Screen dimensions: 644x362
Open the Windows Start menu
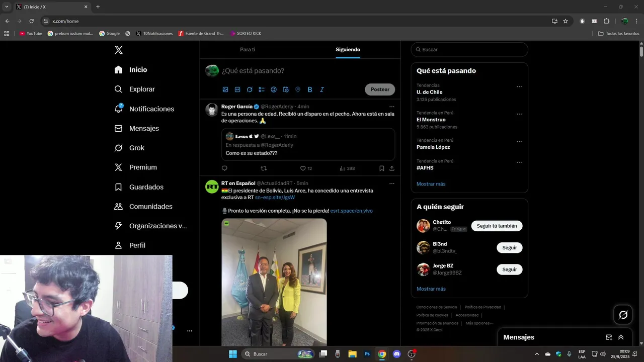click(232, 354)
